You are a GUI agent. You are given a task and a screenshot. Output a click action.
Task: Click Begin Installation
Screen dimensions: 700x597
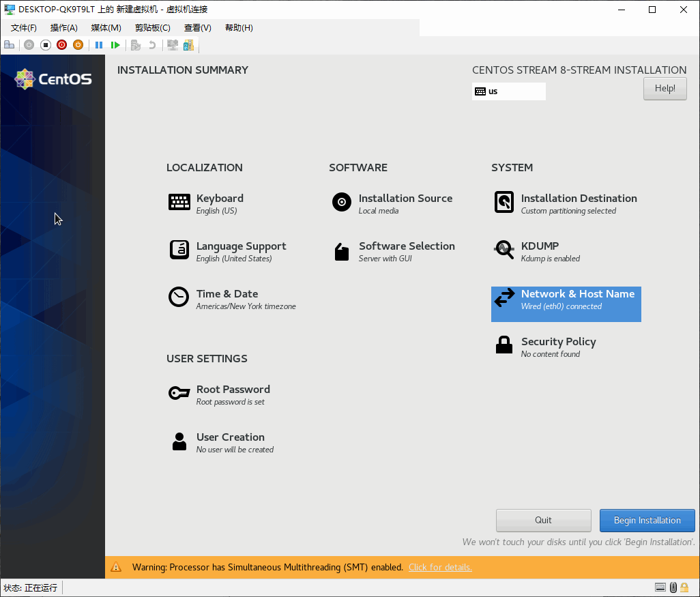tap(647, 520)
